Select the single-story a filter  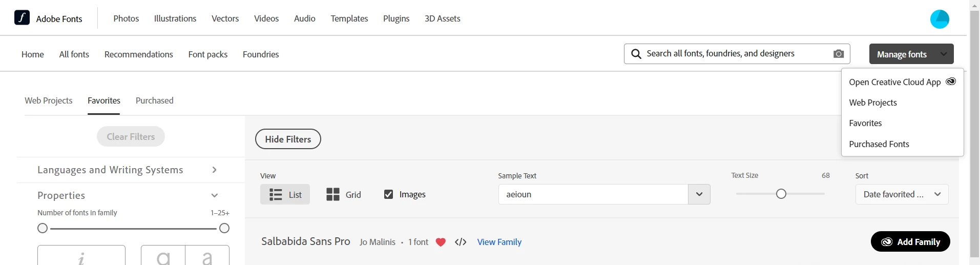(x=163, y=255)
